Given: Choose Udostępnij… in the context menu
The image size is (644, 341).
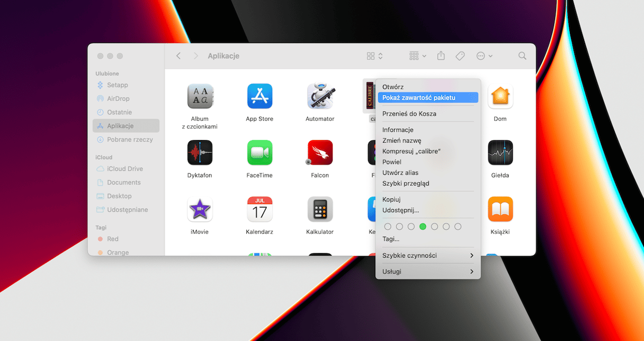Looking at the screenshot, I should pos(428,210).
